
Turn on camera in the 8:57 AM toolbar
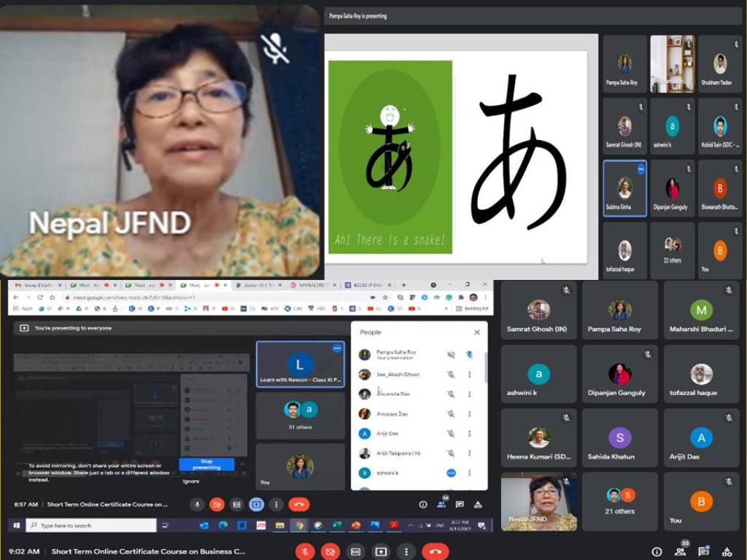(217, 505)
